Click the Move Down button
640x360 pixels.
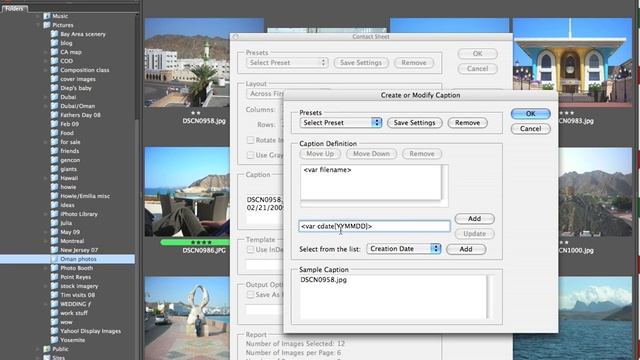371,154
